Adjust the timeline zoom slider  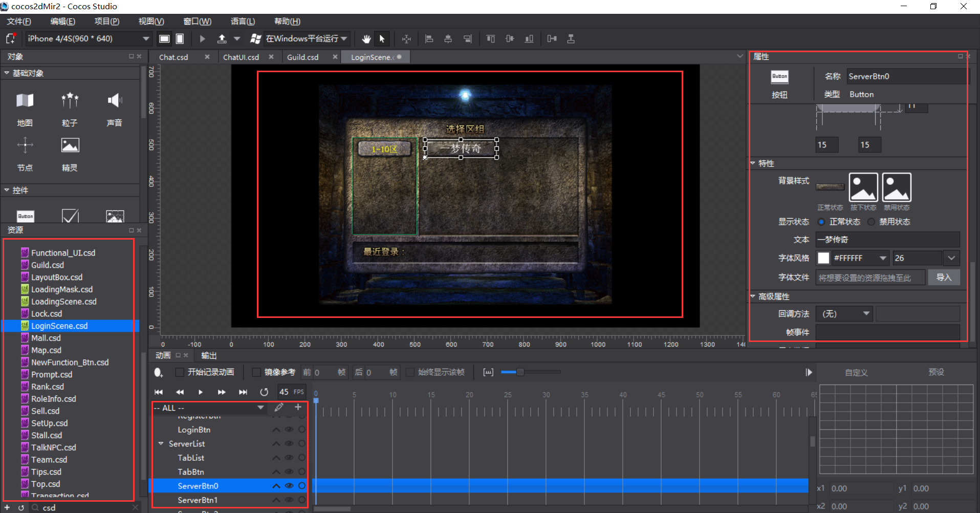coord(520,372)
